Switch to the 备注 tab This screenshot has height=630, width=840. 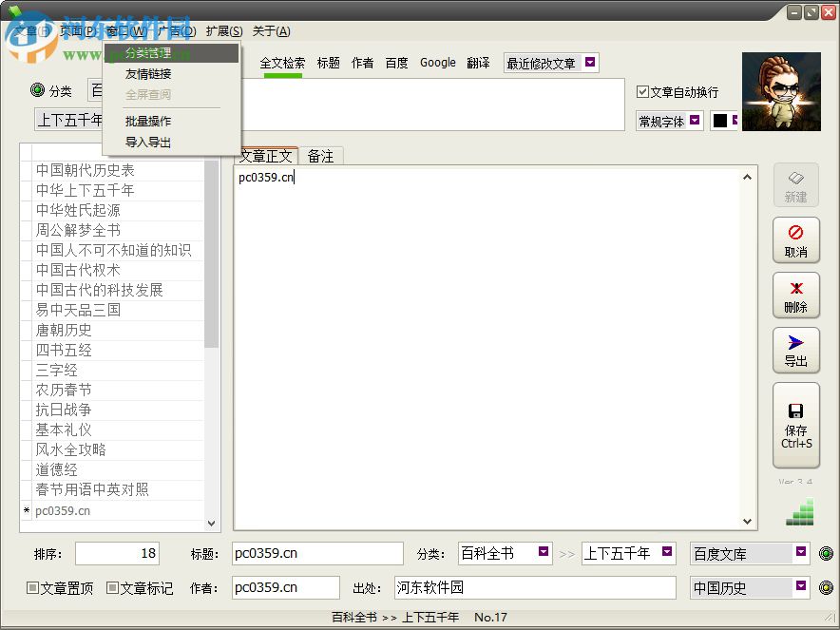coord(320,155)
